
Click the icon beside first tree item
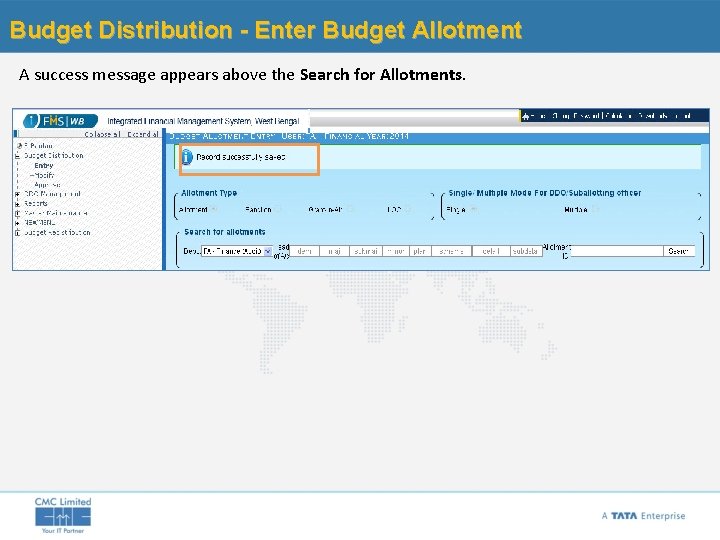click(x=19, y=146)
